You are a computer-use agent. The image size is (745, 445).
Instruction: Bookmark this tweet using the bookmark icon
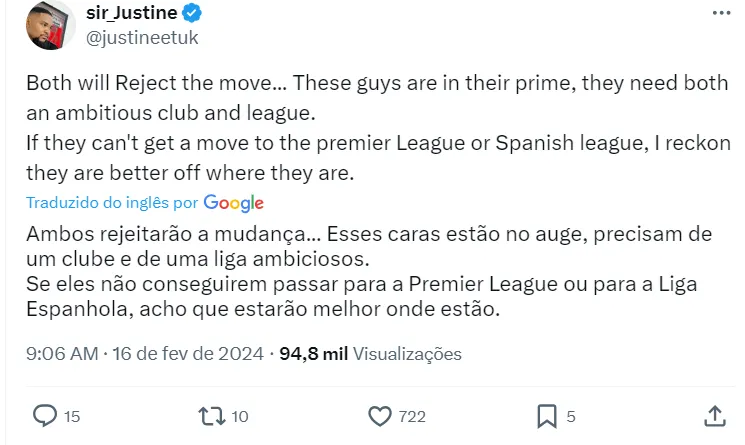click(547, 416)
